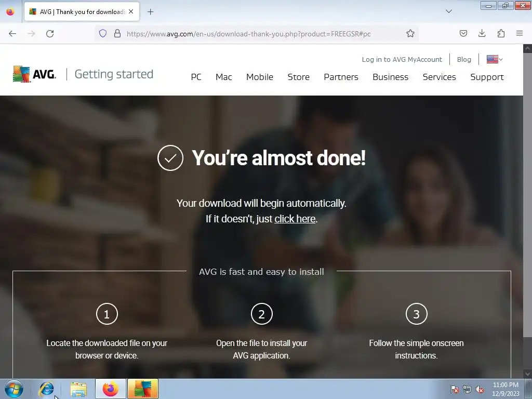
Task: Bookmark this page with the star
Action: pos(410,33)
